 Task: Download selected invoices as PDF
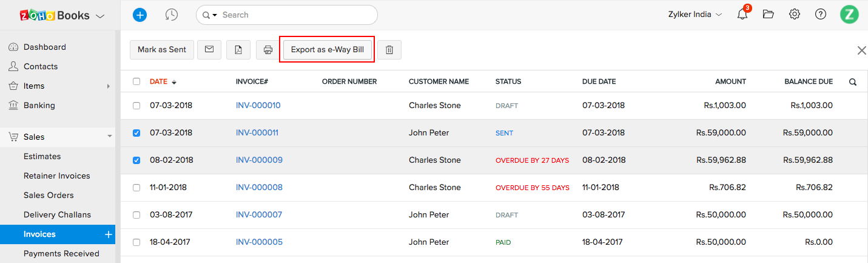click(x=238, y=50)
